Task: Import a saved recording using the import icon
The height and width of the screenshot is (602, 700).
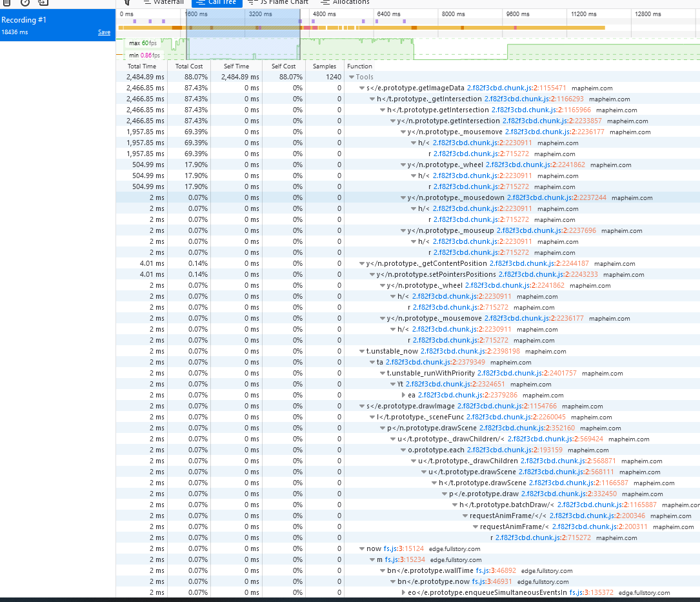Action: [43, 3]
